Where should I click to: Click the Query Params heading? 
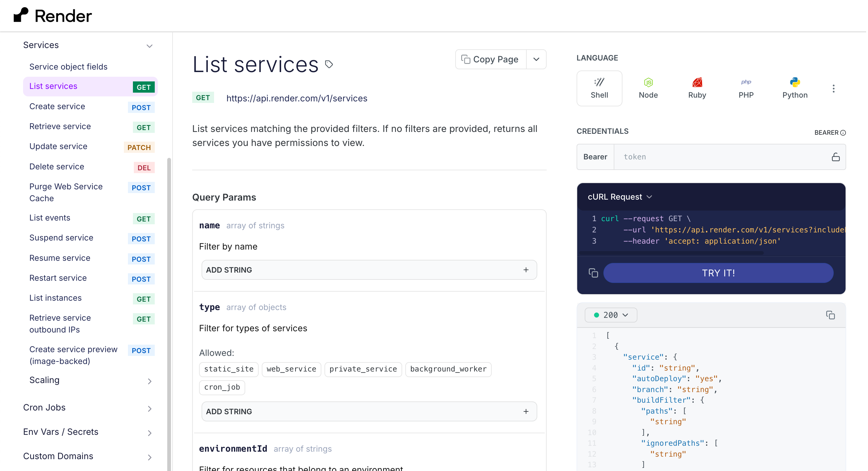click(224, 197)
